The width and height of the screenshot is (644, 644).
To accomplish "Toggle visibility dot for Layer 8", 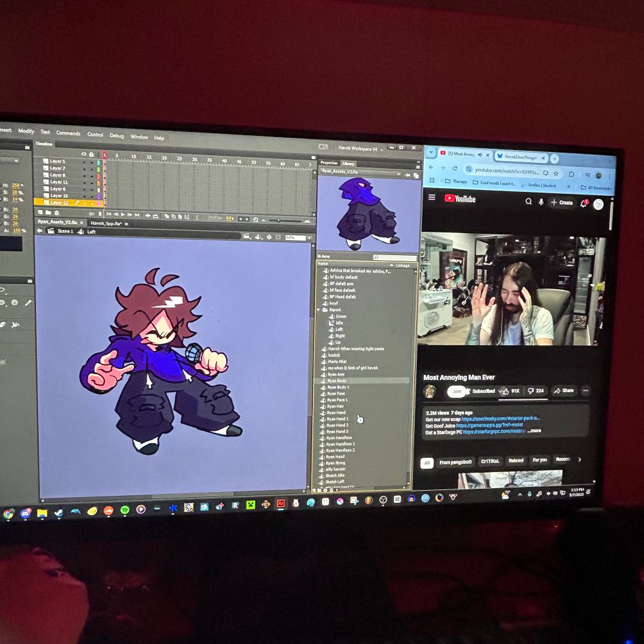I will point(84,175).
